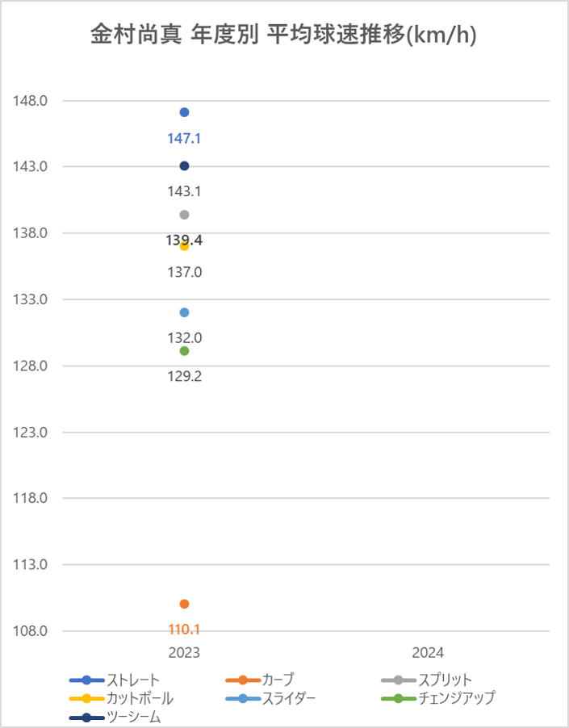Click the ストレート legend marker
The image size is (569, 728).
(87, 680)
